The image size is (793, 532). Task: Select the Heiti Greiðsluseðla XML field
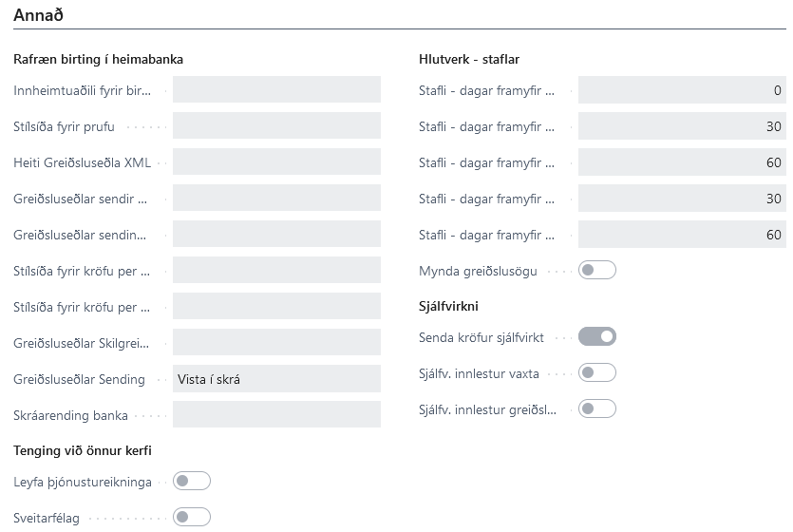tap(276, 162)
